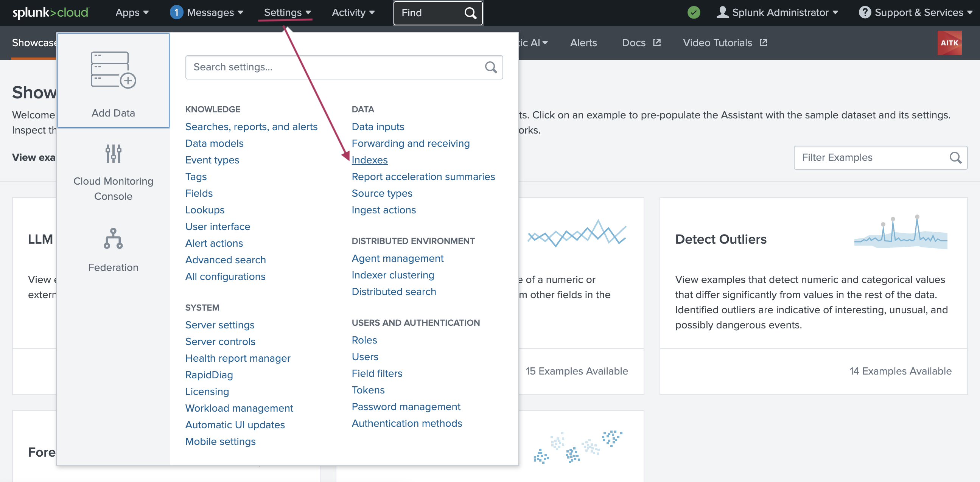Click the Docs external link icon
This screenshot has width=980, height=482.
[x=657, y=43]
